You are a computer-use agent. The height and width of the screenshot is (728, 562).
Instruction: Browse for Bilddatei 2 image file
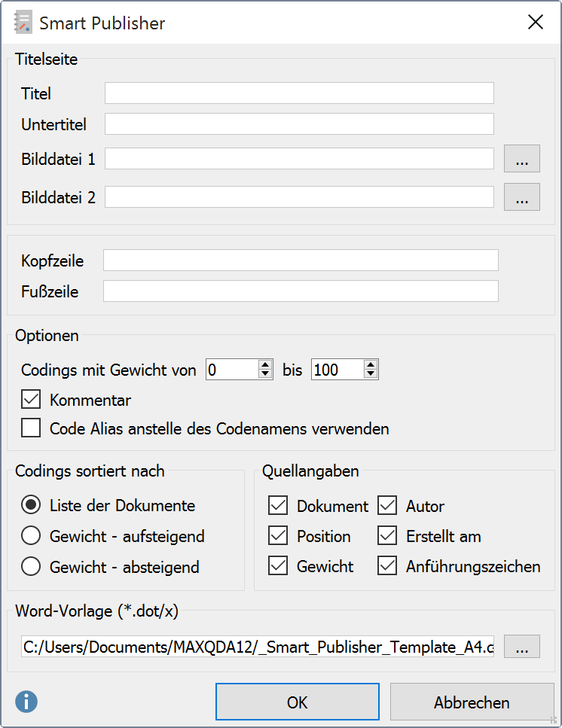(x=522, y=196)
